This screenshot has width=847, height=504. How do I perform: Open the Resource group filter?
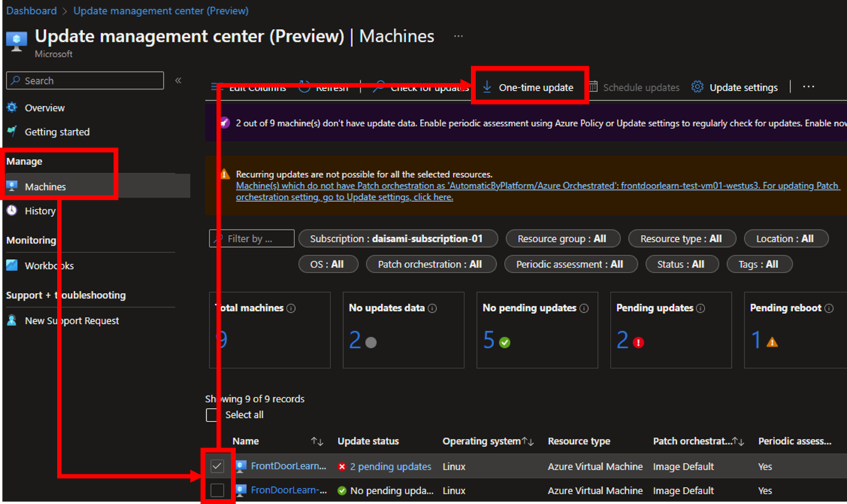point(563,239)
